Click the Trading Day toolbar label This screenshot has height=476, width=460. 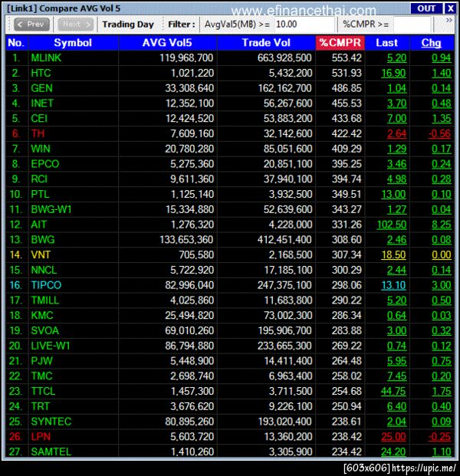pyautogui.click(x=128, y=25)
